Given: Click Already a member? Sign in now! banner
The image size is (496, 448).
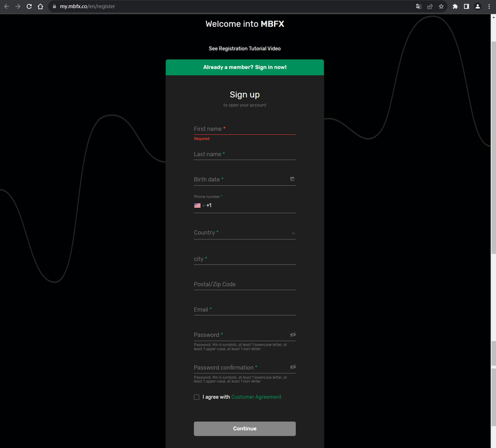Looking at the screenshot, I should (x=244, y=67).
